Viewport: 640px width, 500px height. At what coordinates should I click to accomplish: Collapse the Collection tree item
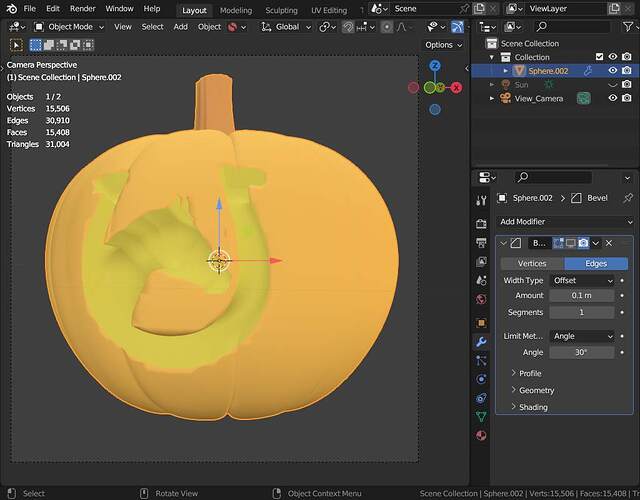[x=492, y=57]
